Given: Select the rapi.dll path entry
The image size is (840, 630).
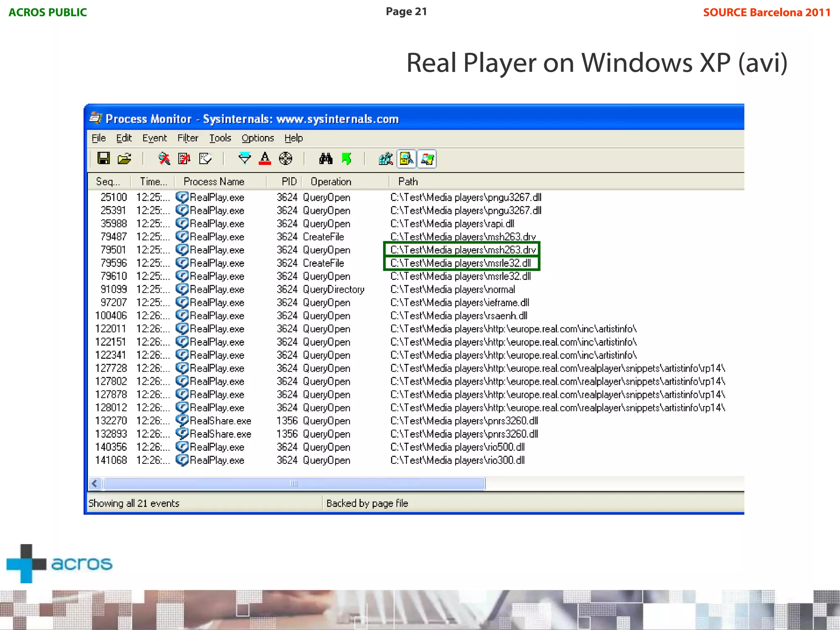Looking at the screenshot, I should coord(452,224).
